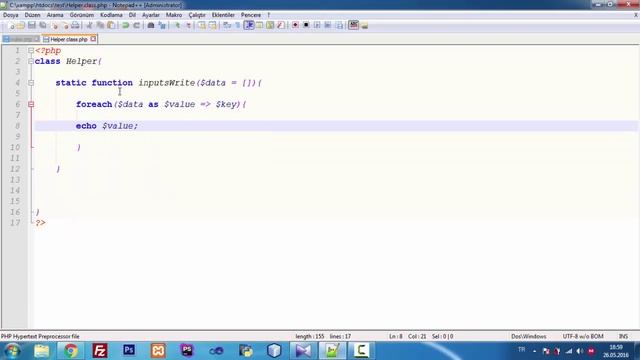Collapse the red foreach fold marker at line 6
Screen dimensions: 640x360
pyautogui.click(x=31, y=104)
